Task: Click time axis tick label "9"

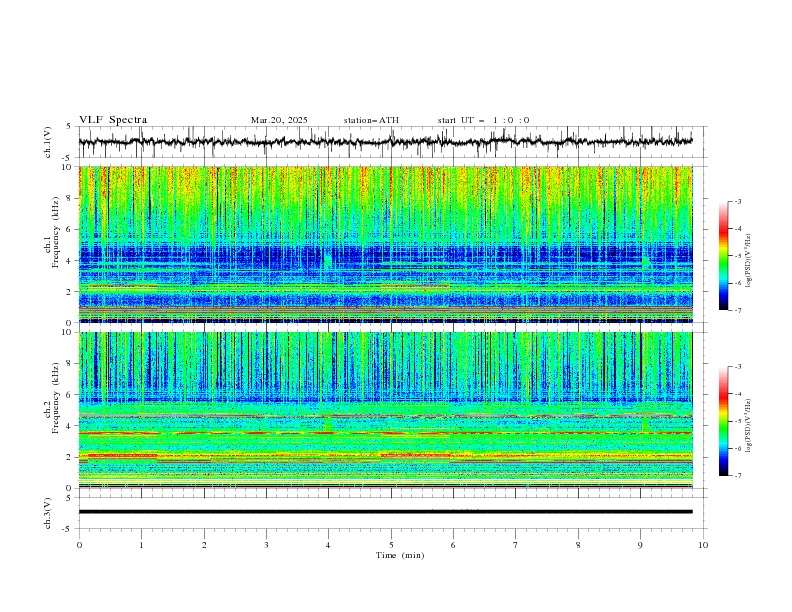Action: click(x=640, y=545)
